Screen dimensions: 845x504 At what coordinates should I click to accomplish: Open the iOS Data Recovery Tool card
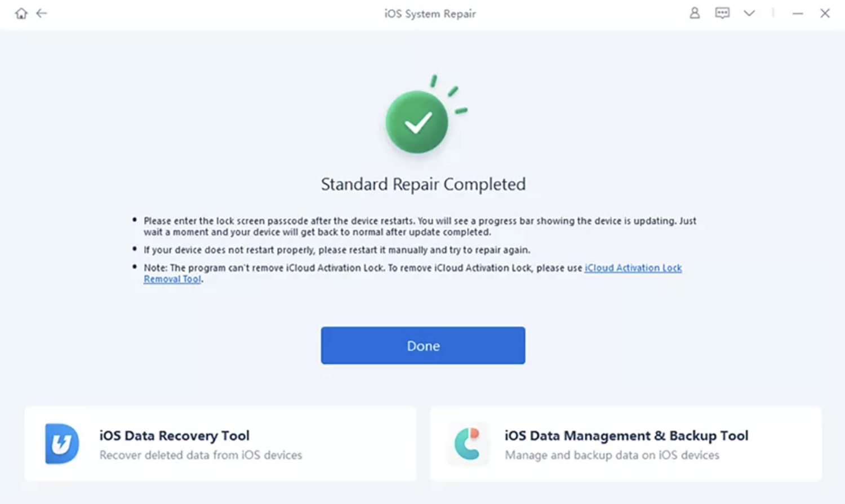pyautogui.click(x=220, y=444)
